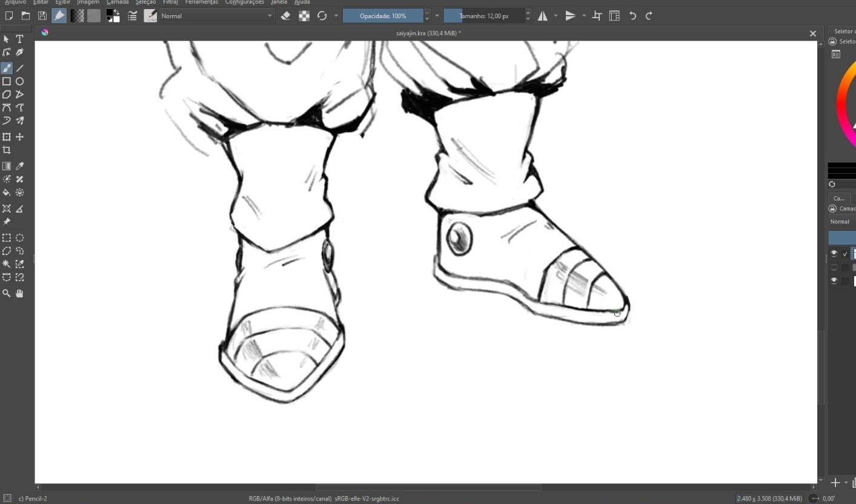Viewport: 856px width, 504px height.
Task: Select the Assistant tool
Action: pos(7,208)
